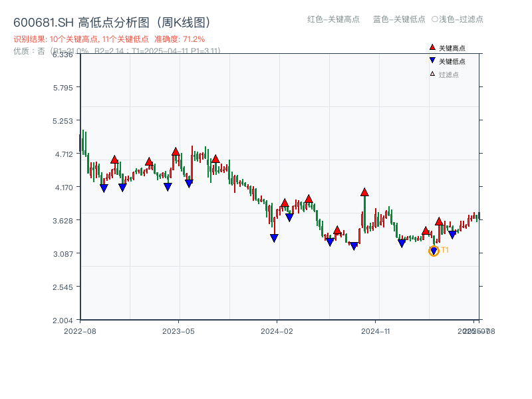Viewport: 532px width, 399px height.
Task: Click the 2024-02 date axis label
Action: pyautogui.click(x=277, y=331)
